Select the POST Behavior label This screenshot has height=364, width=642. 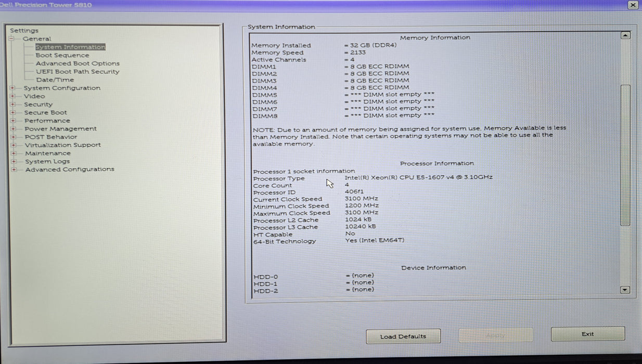pyautogui.click(x=51, y=137)
